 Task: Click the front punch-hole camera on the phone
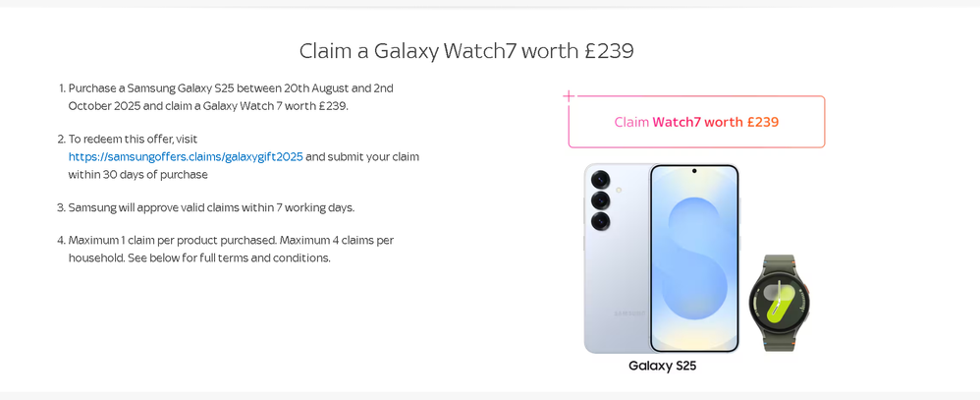pos(694,171)
